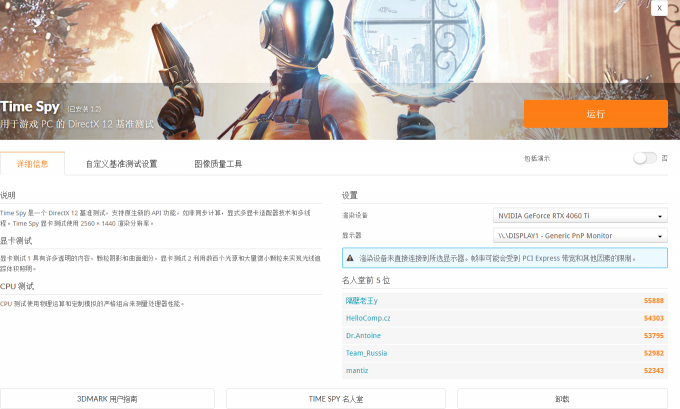
Task: Open the 图像质量工具 tab
Action: coord(218,164)
